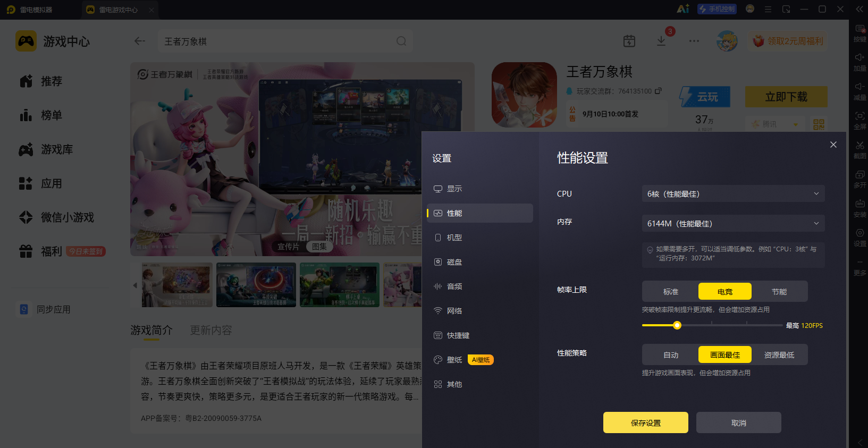
Task: Click the back arrow beside search box
Action: point(140,41)
